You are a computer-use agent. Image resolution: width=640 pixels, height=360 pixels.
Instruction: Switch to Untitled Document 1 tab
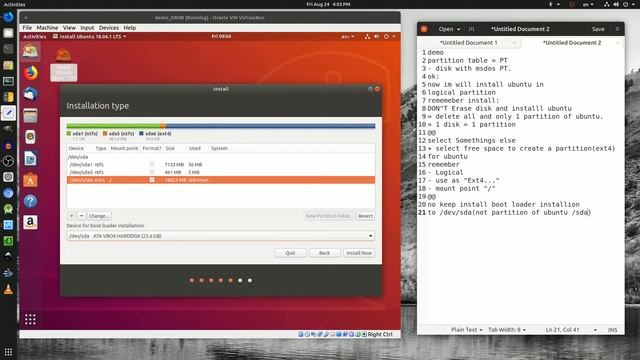469,42
